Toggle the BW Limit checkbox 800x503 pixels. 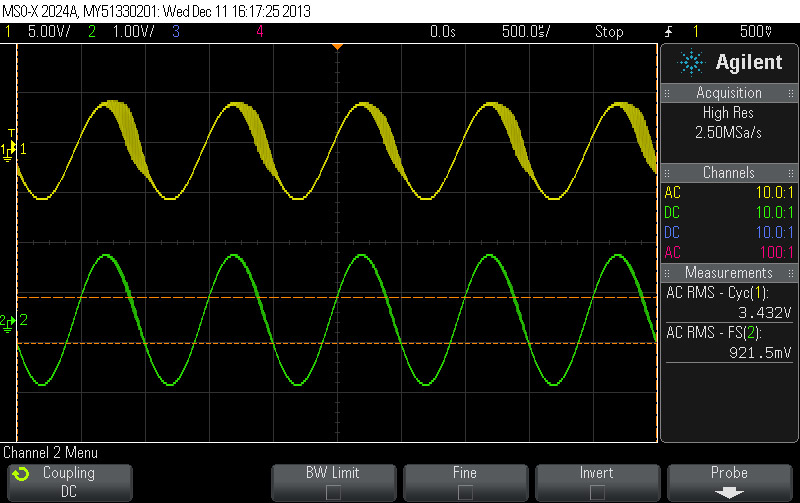tap(333, 492)
